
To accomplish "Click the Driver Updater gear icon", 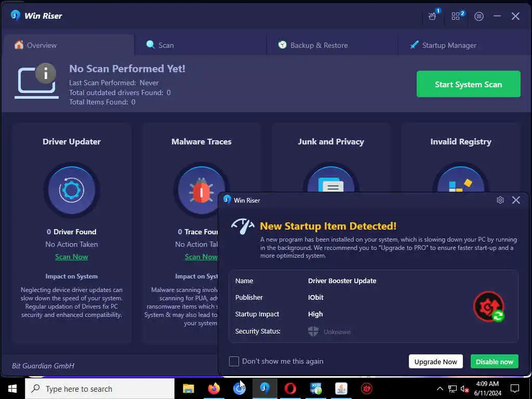I will [72, 190].
